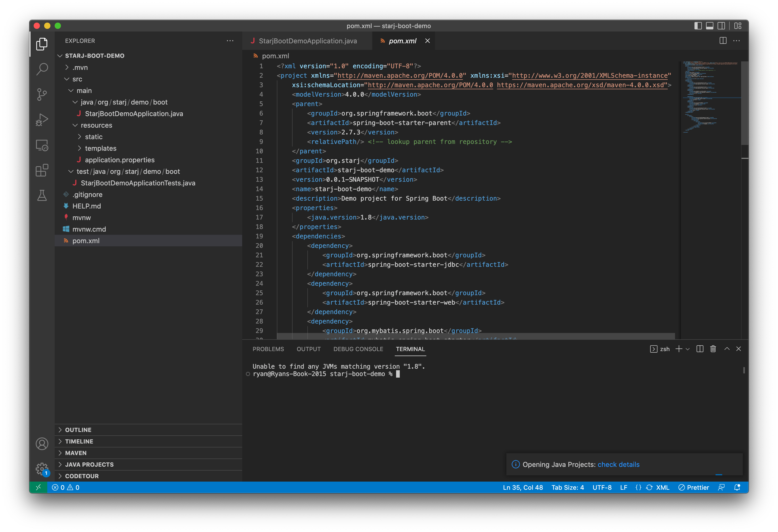This screenshot has width=778, height=532.
Task: Switch to StarjBootDemoApplication.java tab
Action: tap(307, 41)
